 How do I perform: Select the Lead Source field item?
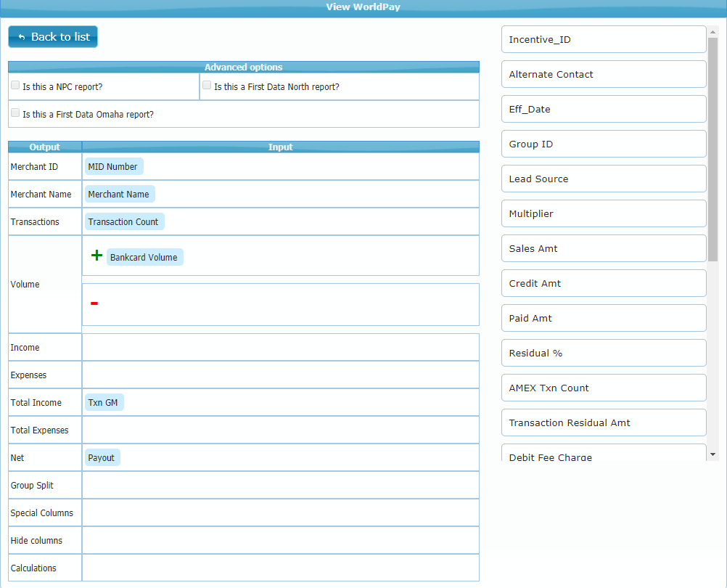point(604,179)
